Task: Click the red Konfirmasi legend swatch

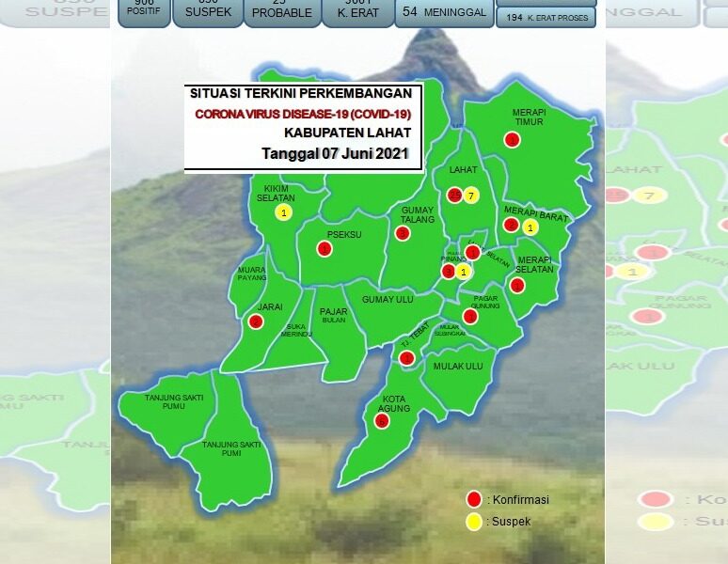Action: 474,499
